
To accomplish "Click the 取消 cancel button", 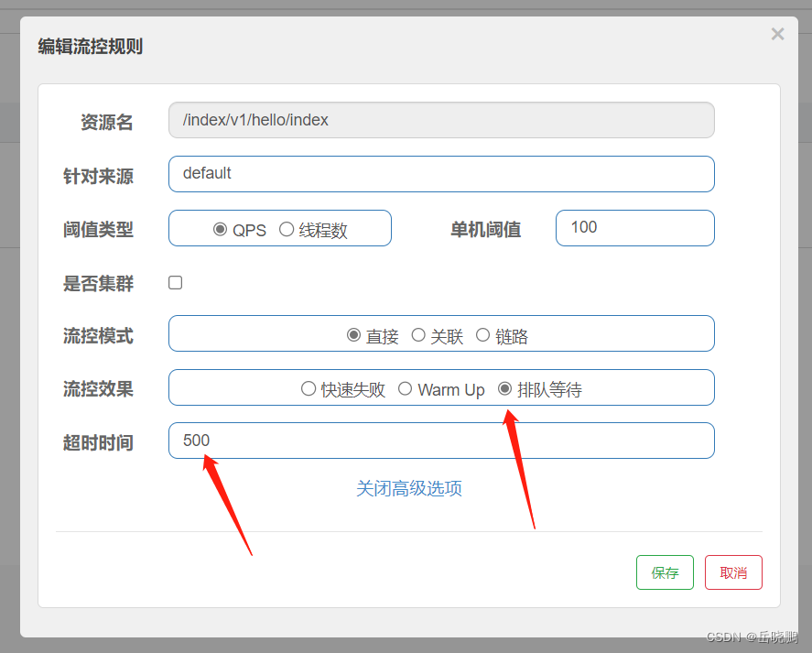I will (x=733, y=571).
